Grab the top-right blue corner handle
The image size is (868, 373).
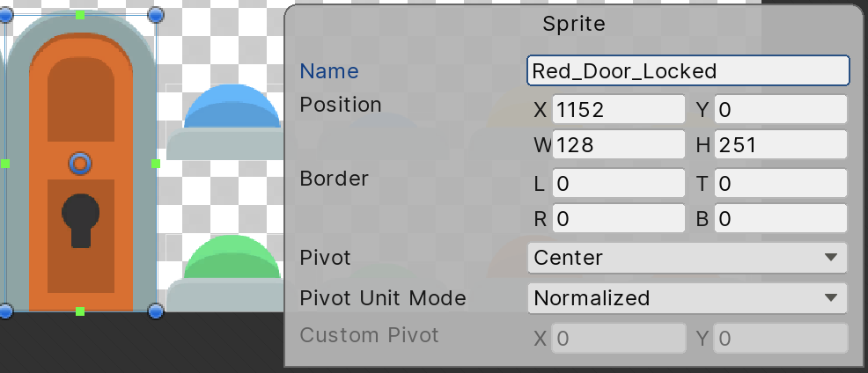(x=156, y=15)
